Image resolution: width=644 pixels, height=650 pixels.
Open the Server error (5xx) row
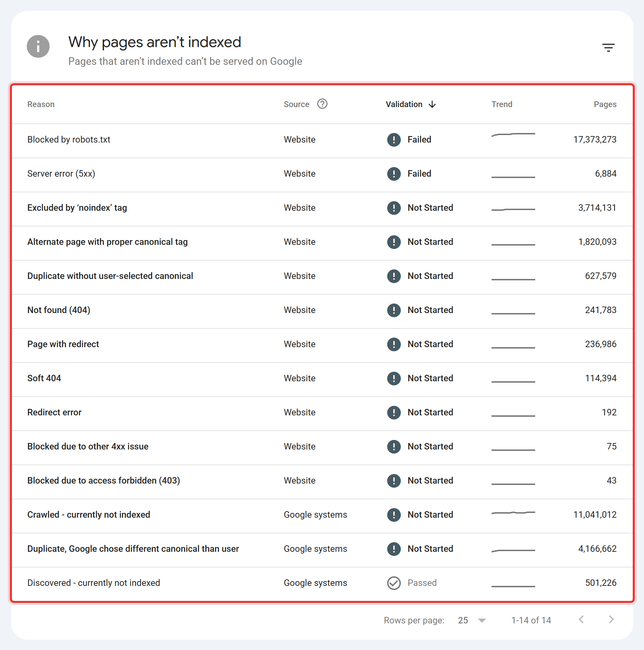coord(322,175)
